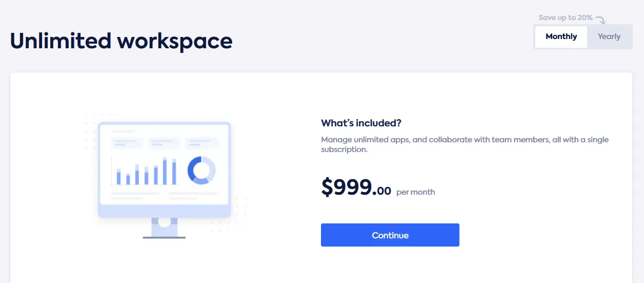This screenshot has height=283, width=644.
Task: Click the Unlimited workspace heading
Action: point(121,41)
